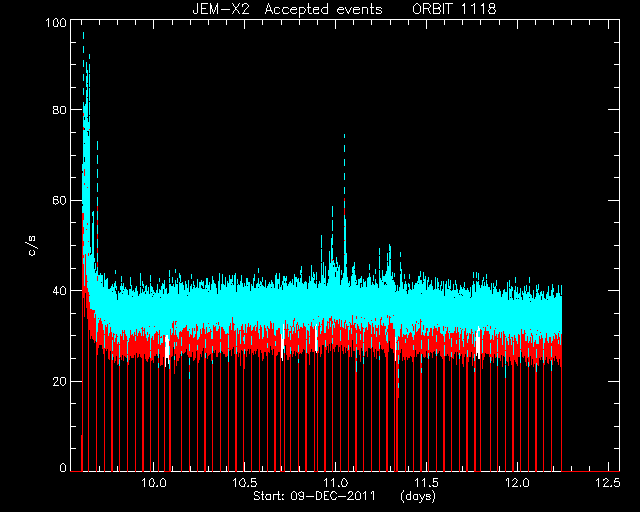Click the white gap marker near day 11.8
This screenshot has height=512, width=640.
click(478, 343)
